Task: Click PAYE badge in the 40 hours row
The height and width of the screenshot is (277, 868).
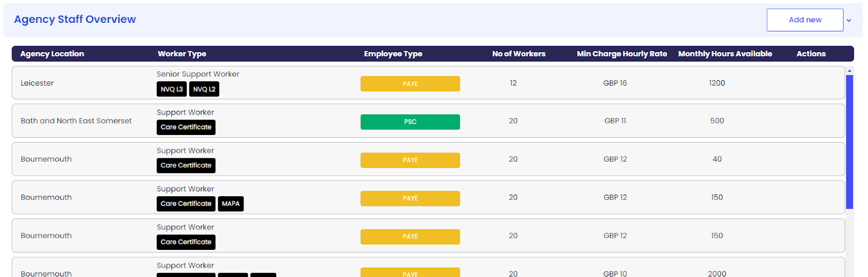Action: coord(410,160)
